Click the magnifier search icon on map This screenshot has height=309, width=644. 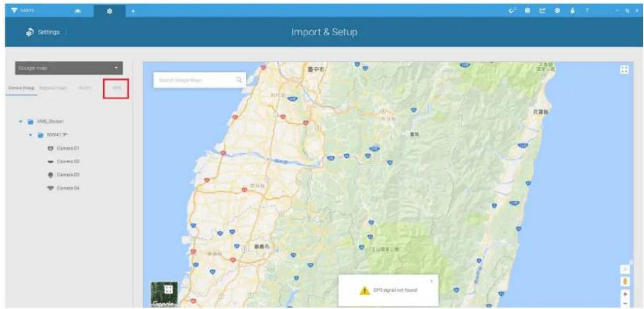coord(239,80)
